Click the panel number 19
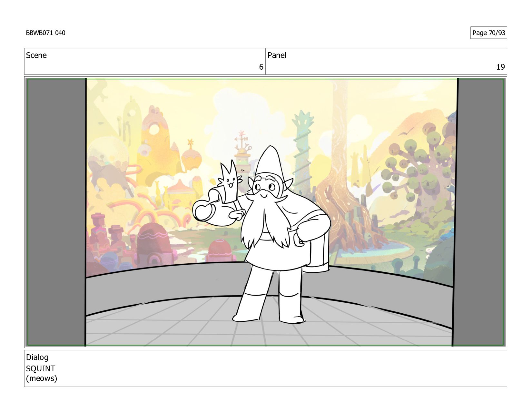532x411 pixels. pos(500,67)
